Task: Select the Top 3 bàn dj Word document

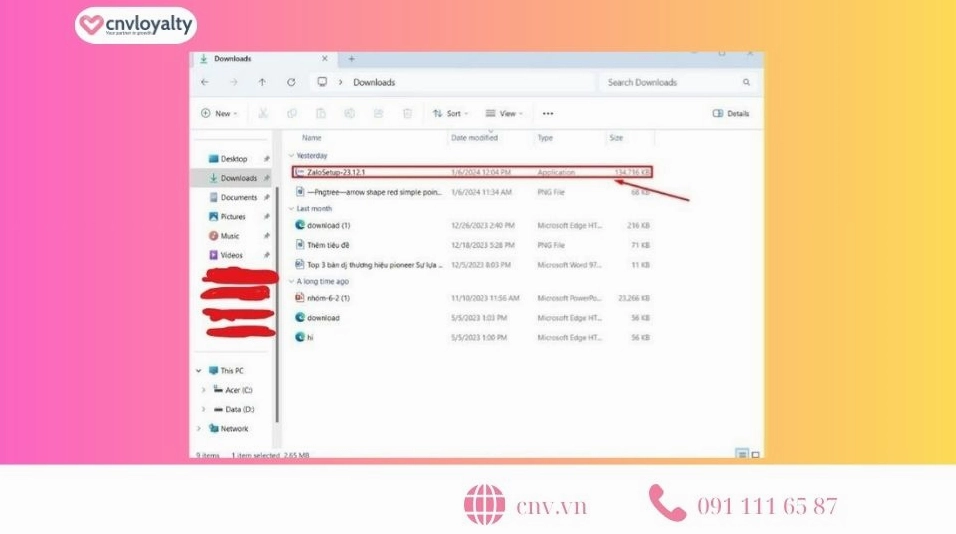Action: [472, 265]
